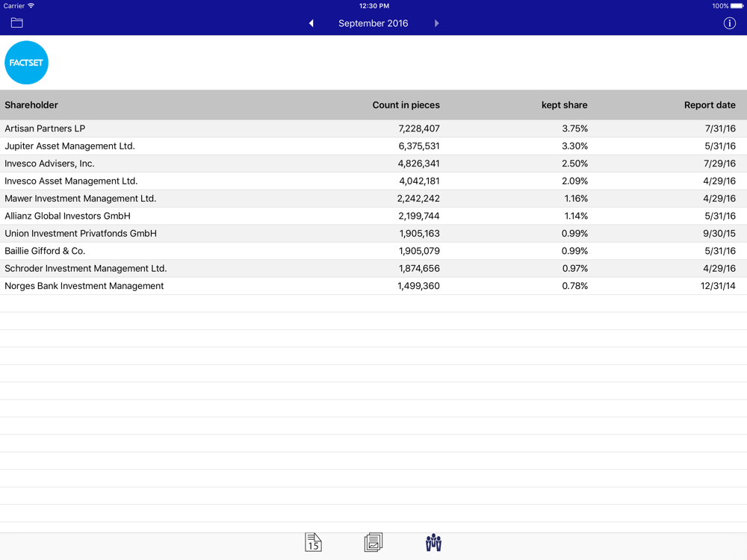Image resolution: width=747 pixels, height=560 pixels.
Task: Click the count value 4,042,181
Action: [419, 181]
